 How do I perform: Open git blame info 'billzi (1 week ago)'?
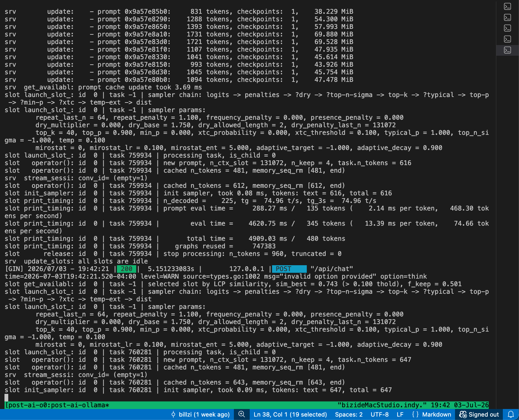201,414
